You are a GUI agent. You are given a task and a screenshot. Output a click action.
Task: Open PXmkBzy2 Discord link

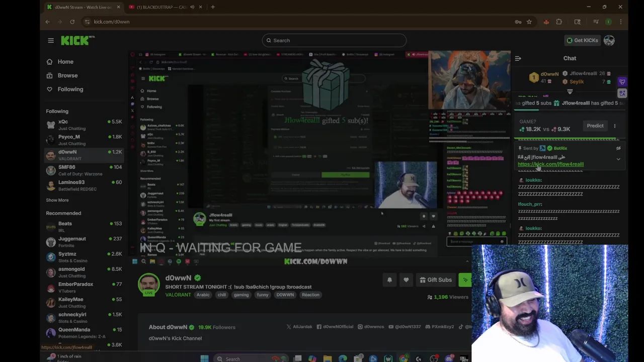click(x=440, y=327)
